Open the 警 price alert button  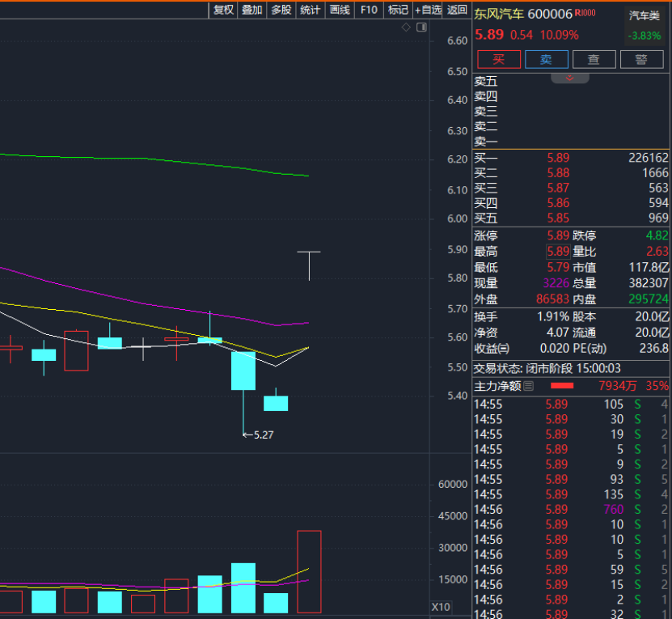pyautogui.click(x=641, y=59)
